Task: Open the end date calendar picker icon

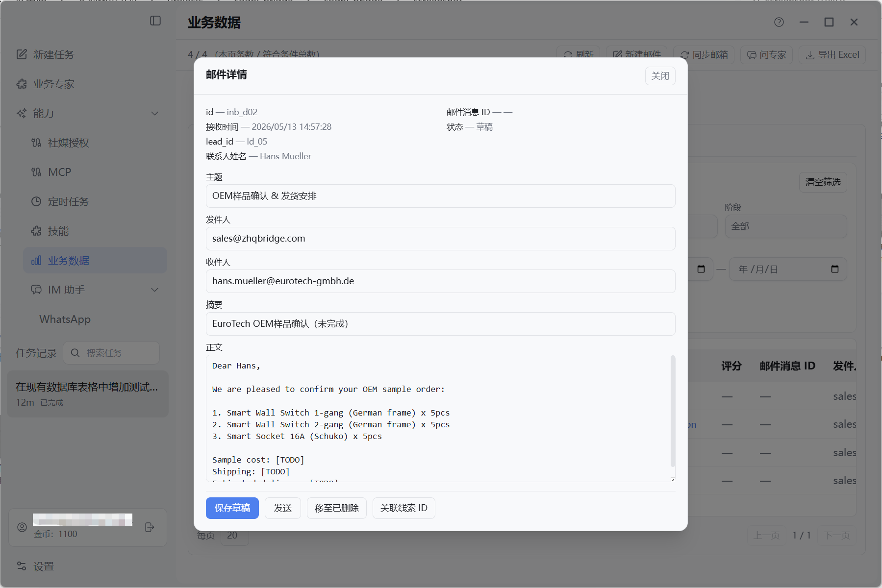Action: 835,269
